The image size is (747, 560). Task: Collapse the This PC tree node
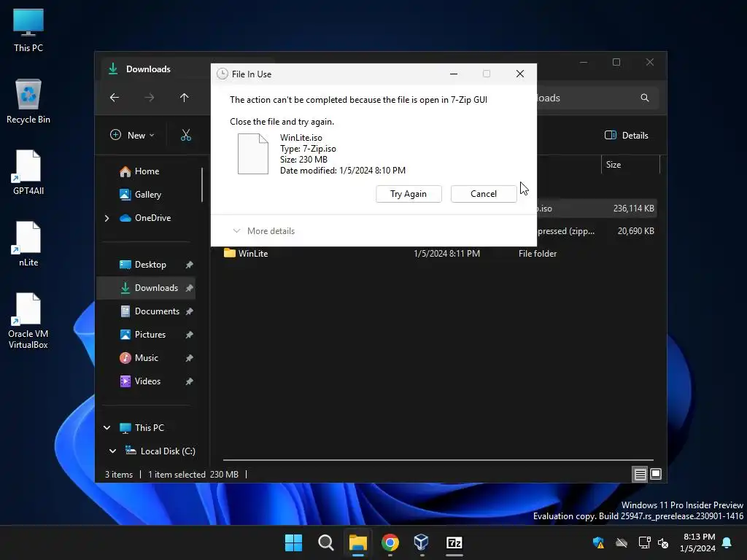click(x=107, y=428)
